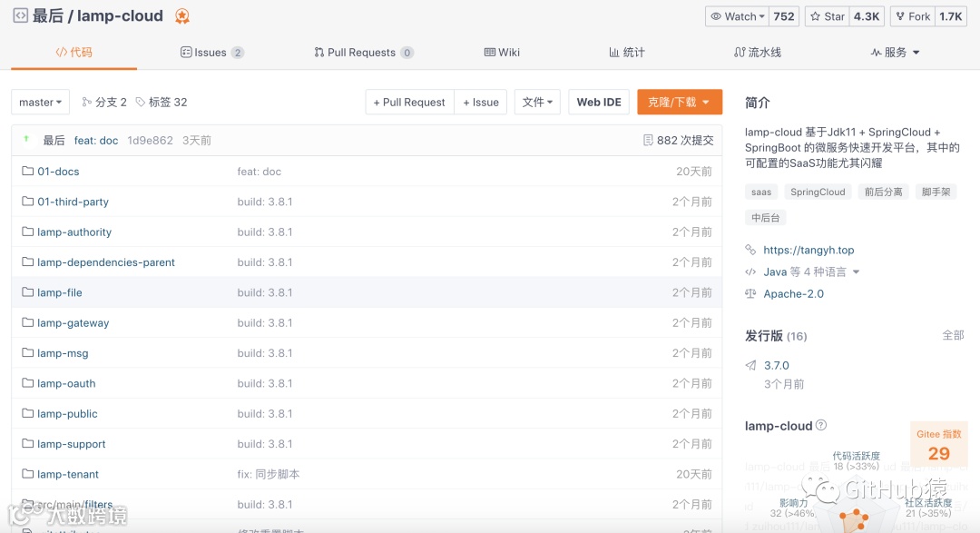Click the folder icon for 01-third-party
The height and width of the screenshot is (533, 980).
point(27,202)
